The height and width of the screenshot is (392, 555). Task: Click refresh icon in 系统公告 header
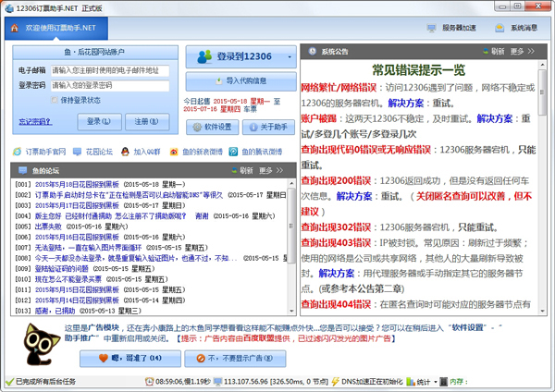coord(486,51)
